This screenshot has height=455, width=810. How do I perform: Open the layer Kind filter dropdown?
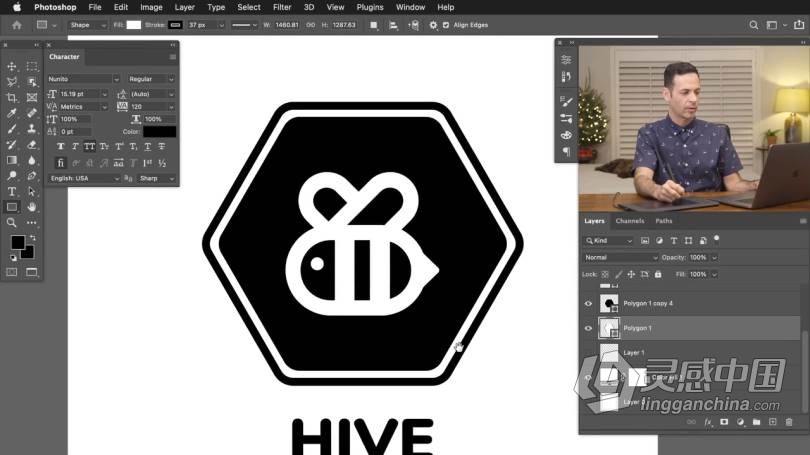click(609, 241)
